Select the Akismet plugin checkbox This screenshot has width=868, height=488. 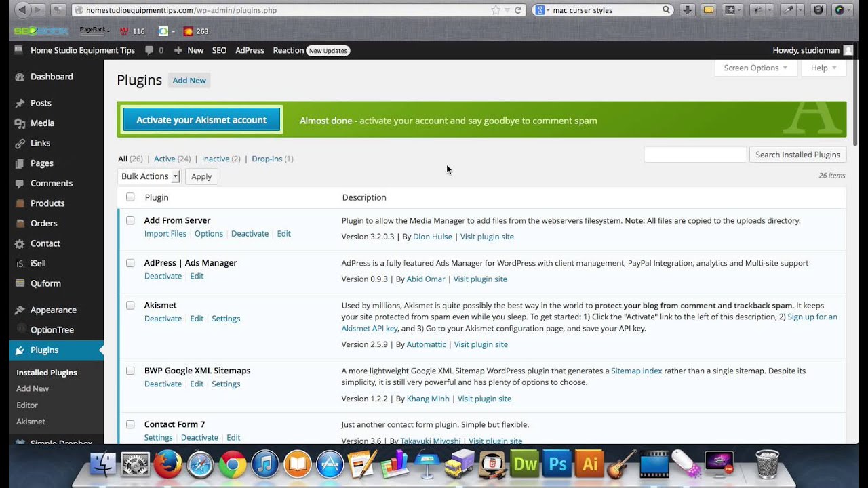click(x=130, y=305)
